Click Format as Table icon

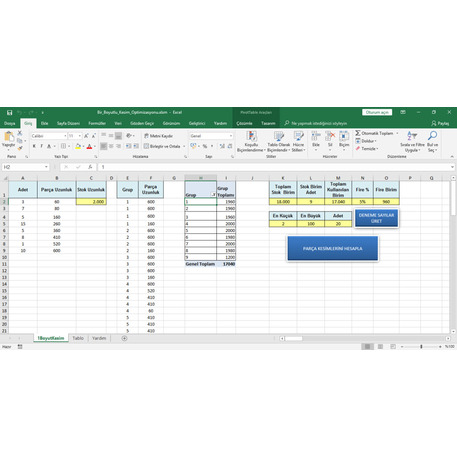pyautogui.click(x=279, y=141)
